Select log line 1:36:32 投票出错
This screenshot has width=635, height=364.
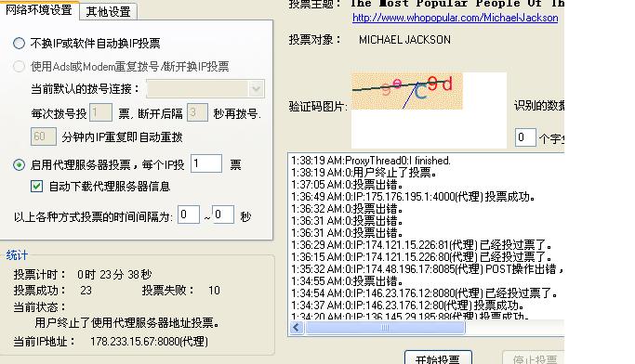tap(347, 209)
